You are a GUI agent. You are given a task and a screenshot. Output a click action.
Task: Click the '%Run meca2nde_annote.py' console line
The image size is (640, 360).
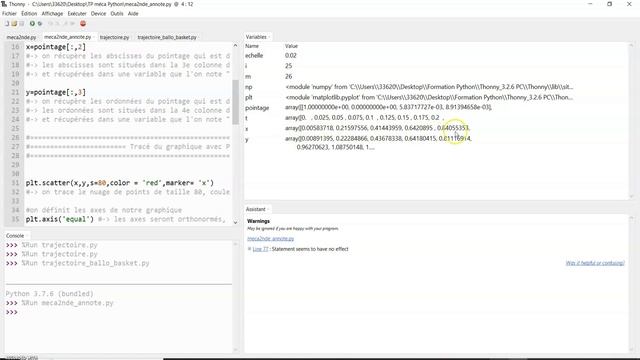67,303
